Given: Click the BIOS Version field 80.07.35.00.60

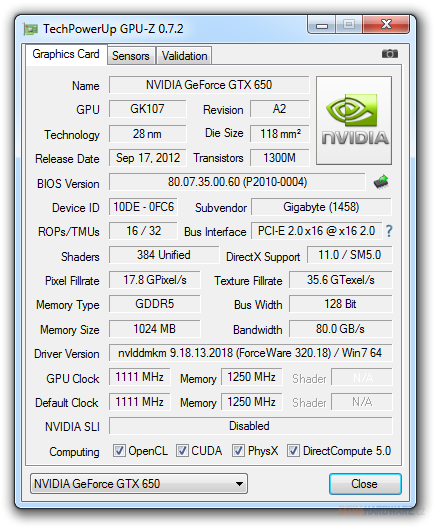Looking at the screenshot, I should (x=237, y=182).
